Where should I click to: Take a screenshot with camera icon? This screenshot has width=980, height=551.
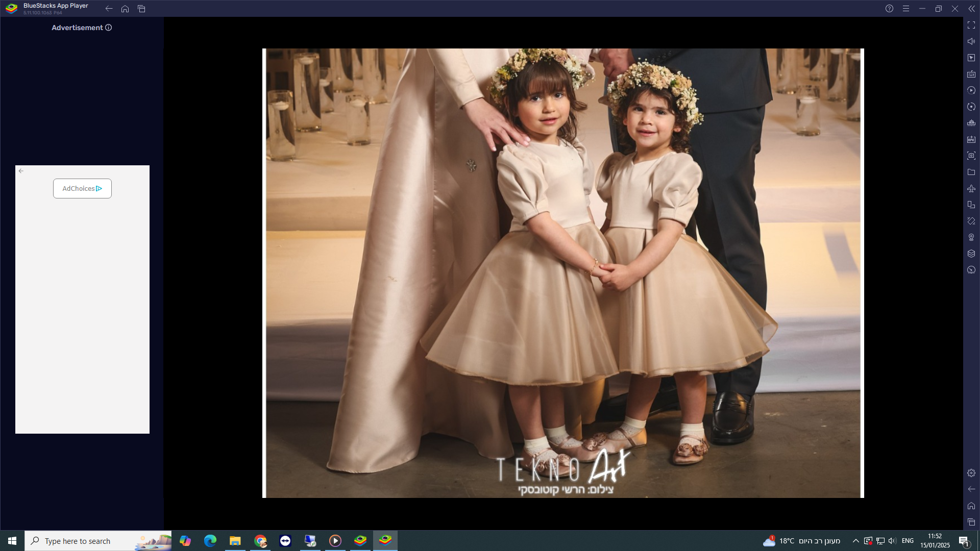point(971,156)
